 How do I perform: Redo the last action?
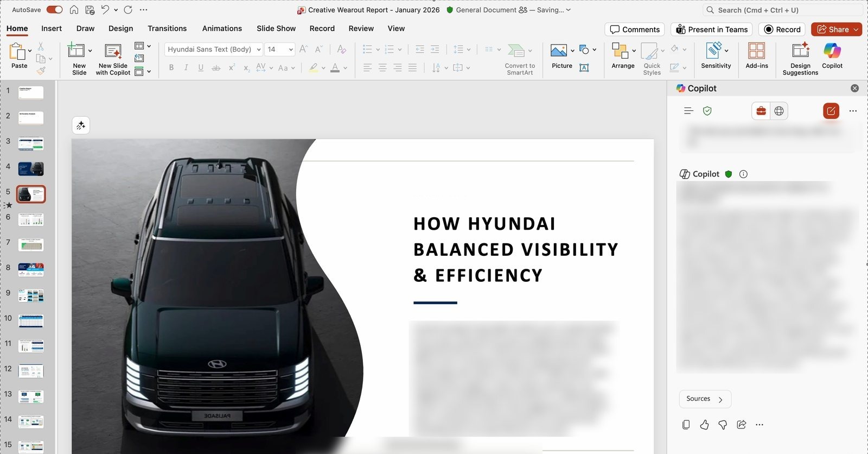click(x=128, y=10)
